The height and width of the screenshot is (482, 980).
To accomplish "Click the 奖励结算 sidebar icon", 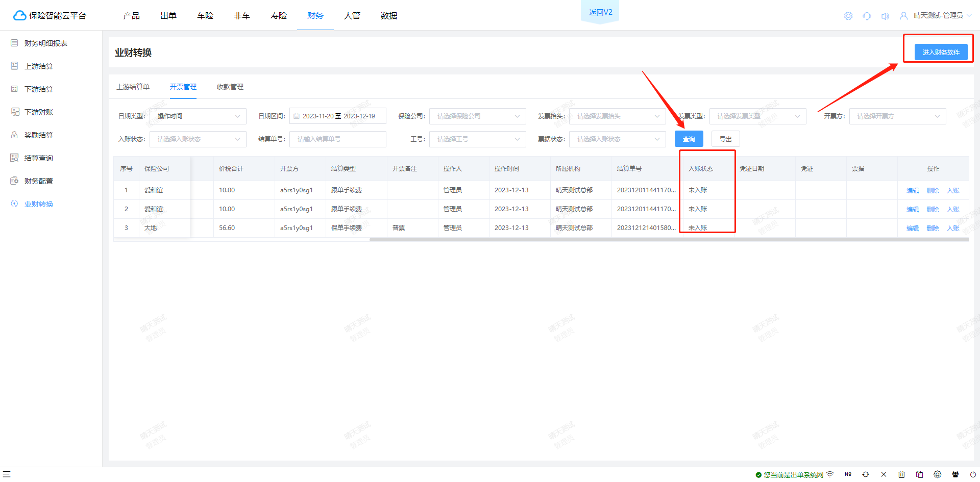I will (14, 135).
